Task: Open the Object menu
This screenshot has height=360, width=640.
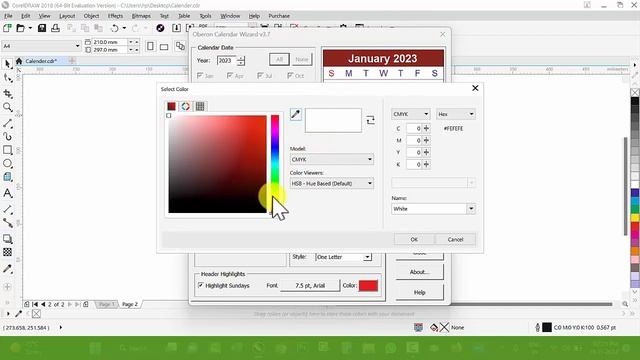Action: click(91, 16)
